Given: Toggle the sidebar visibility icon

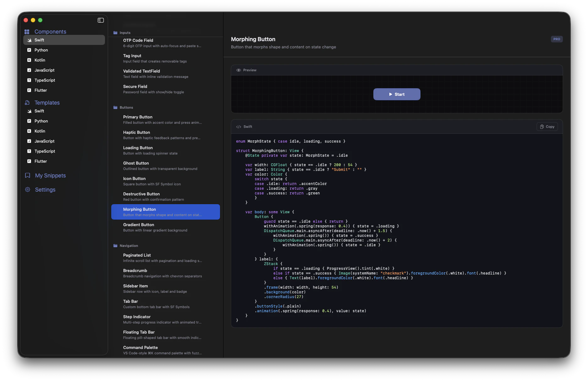Looking at the screenshot, I should [101, 20].
